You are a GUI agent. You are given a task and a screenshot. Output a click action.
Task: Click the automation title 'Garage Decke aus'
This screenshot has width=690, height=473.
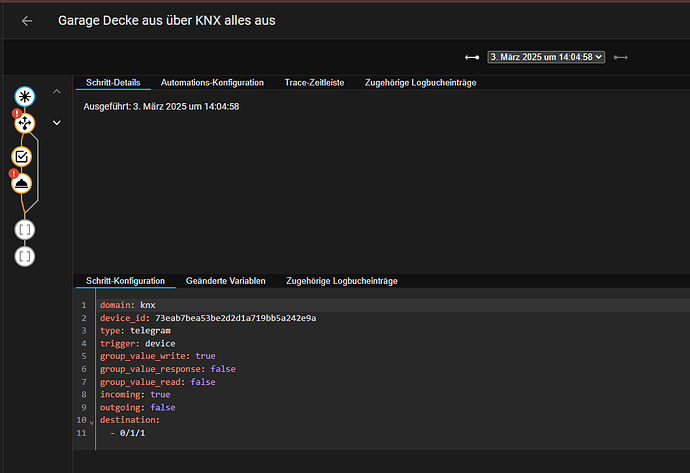167,21
